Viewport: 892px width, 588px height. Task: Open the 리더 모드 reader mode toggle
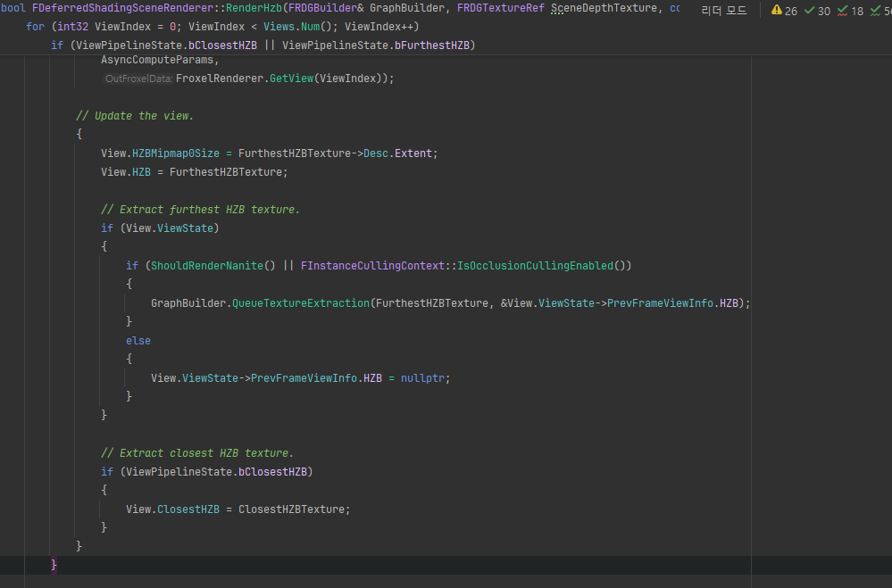[x=723, y=11]
